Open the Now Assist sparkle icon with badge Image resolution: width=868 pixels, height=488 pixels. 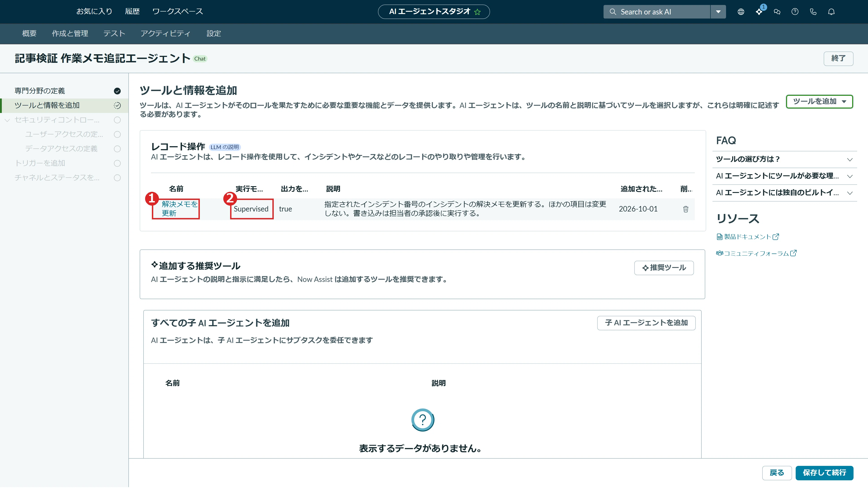pos(759,12)
